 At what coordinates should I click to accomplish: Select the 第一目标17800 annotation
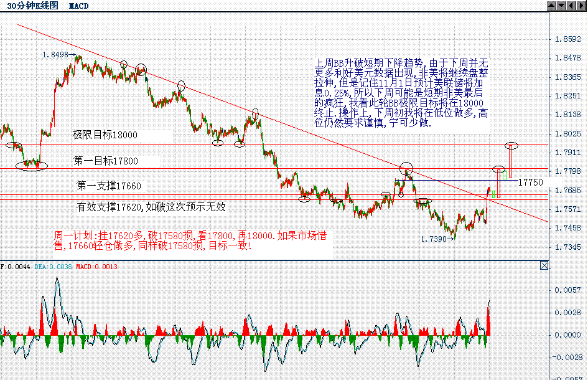pyautogui.click(x=106, y=161)
